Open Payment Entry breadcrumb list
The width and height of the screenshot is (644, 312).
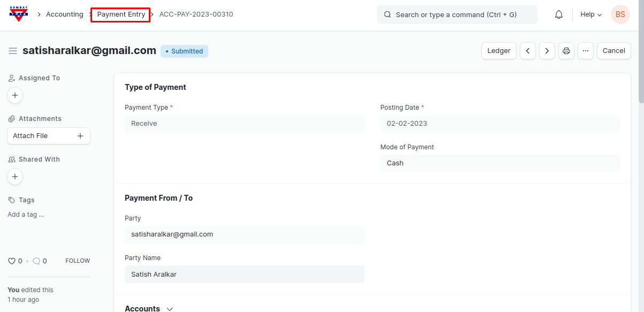(x=121, y=14)
